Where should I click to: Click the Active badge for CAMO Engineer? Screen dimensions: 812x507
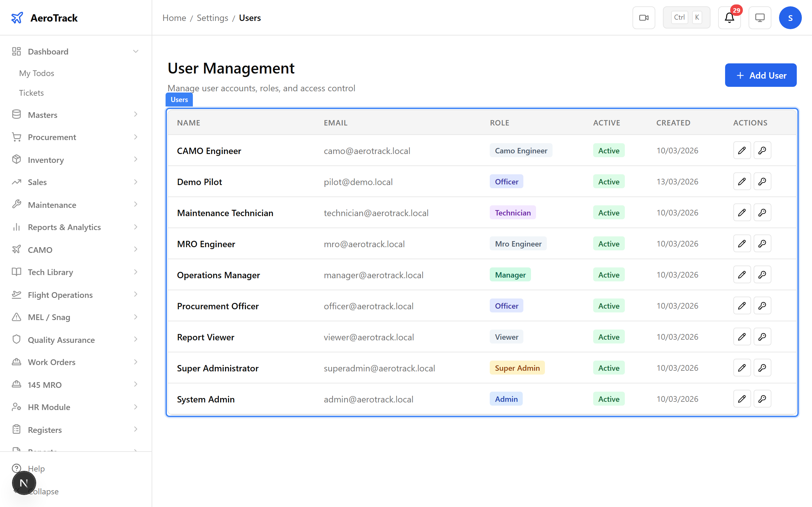[x=608, y=151]
